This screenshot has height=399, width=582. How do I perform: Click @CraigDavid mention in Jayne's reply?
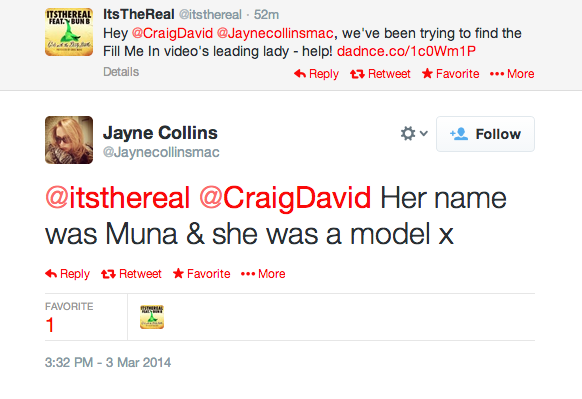(x=285, y=198)
